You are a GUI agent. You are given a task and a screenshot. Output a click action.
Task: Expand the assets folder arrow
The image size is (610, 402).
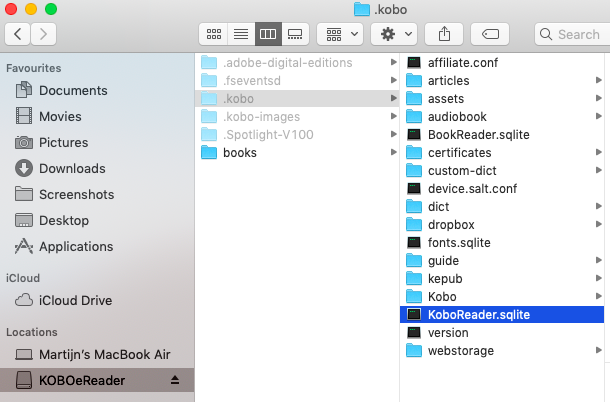(x=598, y=98)
